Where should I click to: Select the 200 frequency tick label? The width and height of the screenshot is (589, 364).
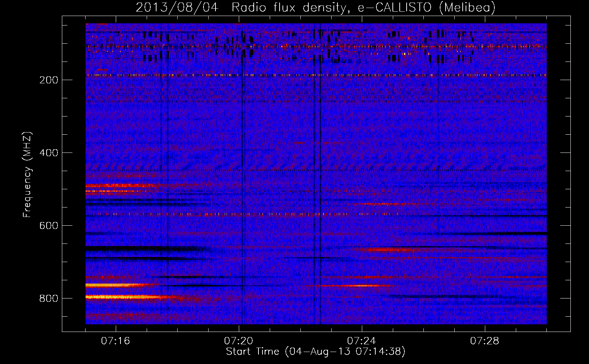pyautogui.click(x=48, y=80)
